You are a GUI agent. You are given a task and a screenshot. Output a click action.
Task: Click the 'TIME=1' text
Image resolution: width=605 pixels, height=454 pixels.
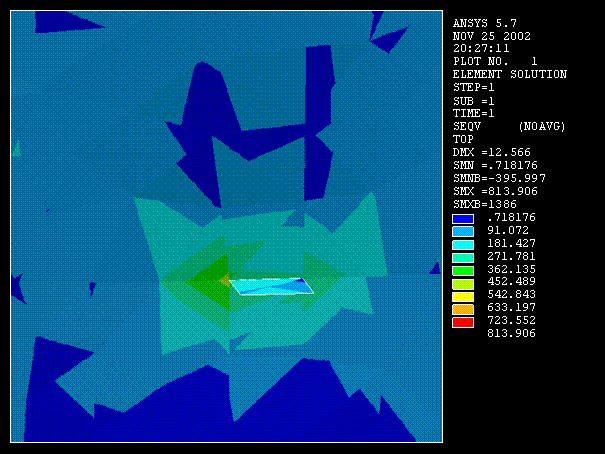(473, 113)
